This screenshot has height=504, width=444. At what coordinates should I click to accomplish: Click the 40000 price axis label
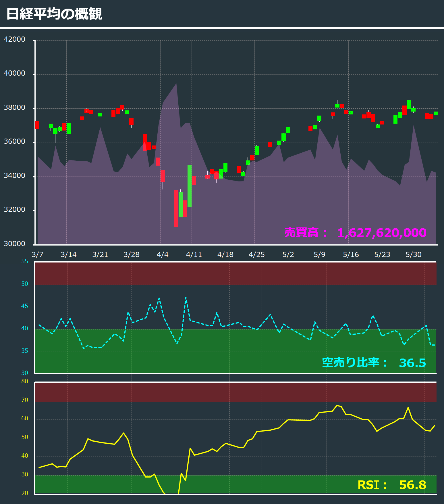coord(14,73)
